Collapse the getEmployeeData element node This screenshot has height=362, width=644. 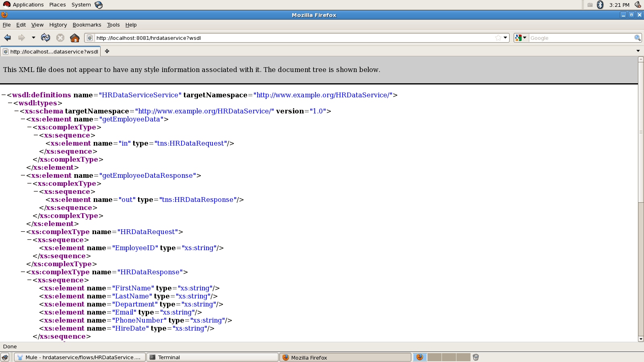pos(23,119)
